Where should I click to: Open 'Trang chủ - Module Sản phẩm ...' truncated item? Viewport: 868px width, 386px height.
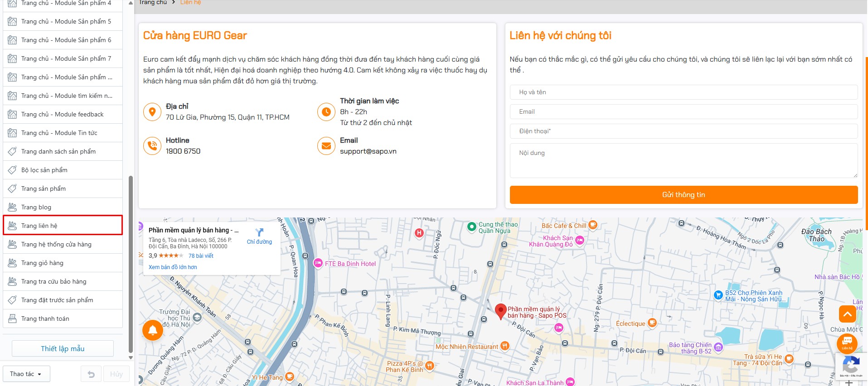point(63,77)
